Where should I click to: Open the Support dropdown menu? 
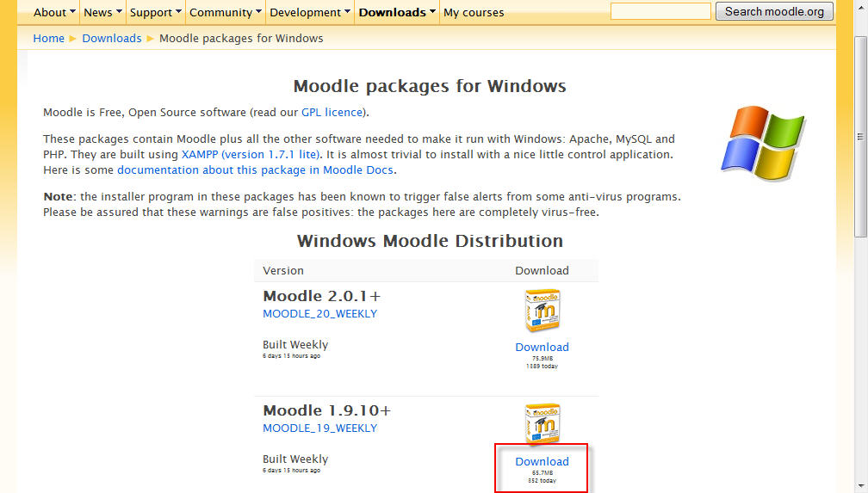(156, 12)
